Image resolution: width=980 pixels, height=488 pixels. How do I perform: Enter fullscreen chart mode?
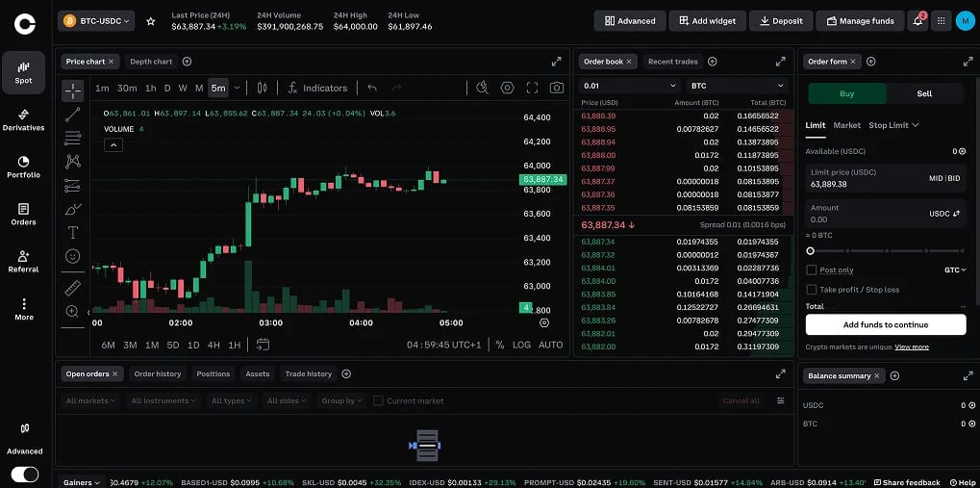[532, 89]
